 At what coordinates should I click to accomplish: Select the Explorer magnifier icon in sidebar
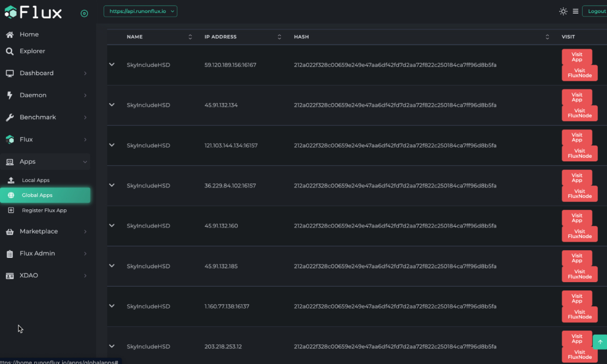coord(11,51)
